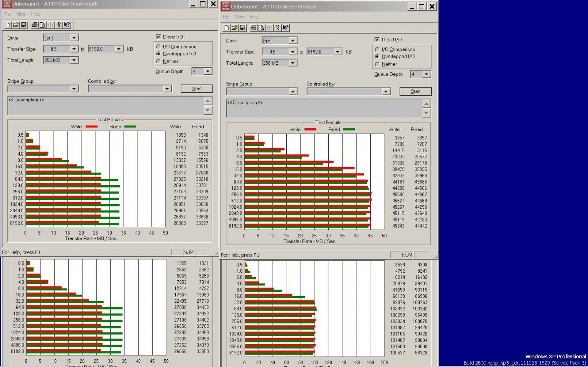The height and width of the screenshot is (367, 588).
Task: Open Help menu in right ATTO window
Action: (254, 17)
